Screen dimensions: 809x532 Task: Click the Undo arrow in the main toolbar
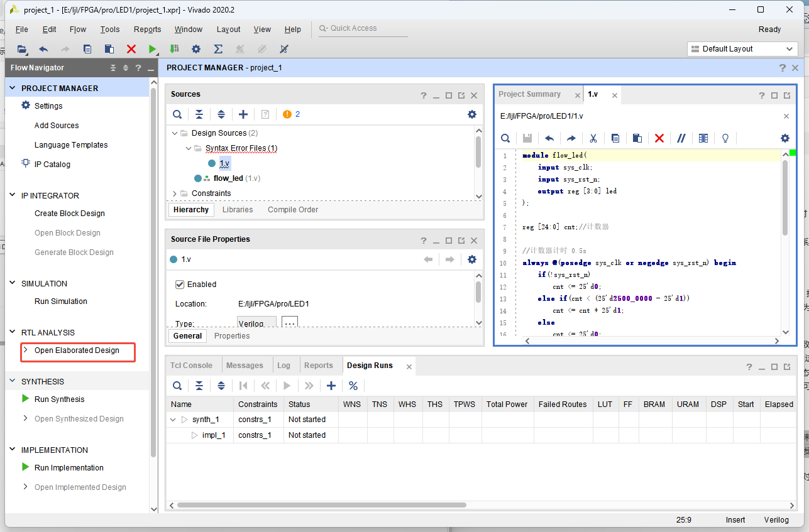tap(43, 49)
